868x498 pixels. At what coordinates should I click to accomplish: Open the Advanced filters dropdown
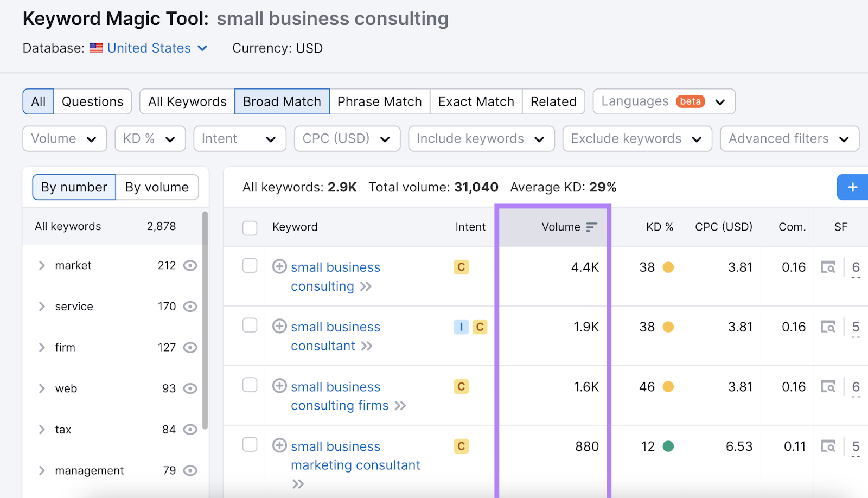point(789,139)
